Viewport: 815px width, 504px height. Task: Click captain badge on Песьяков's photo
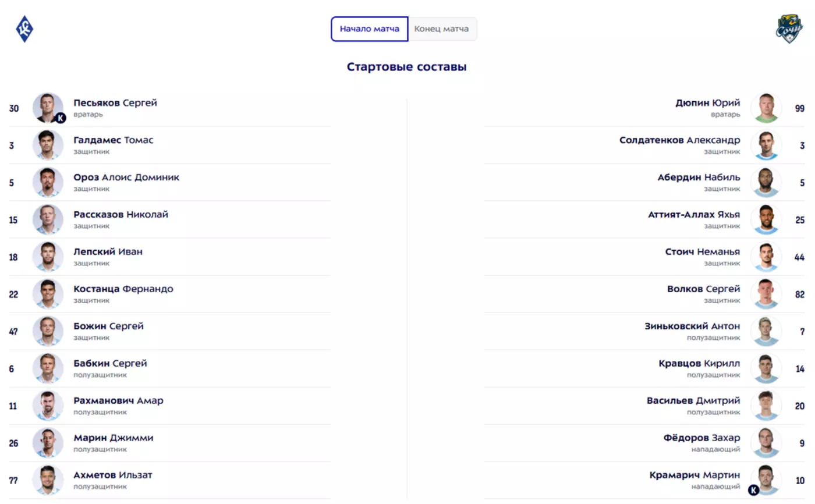pyautogui.click(x=61, y=118)
